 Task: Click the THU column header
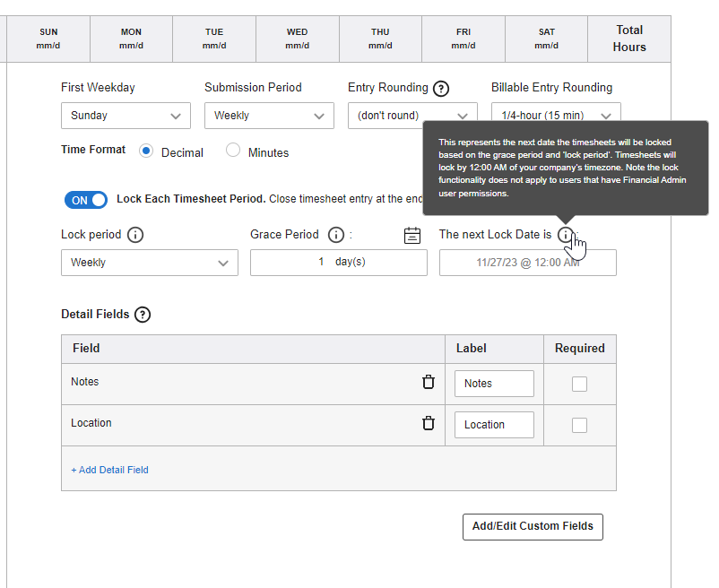380,39
